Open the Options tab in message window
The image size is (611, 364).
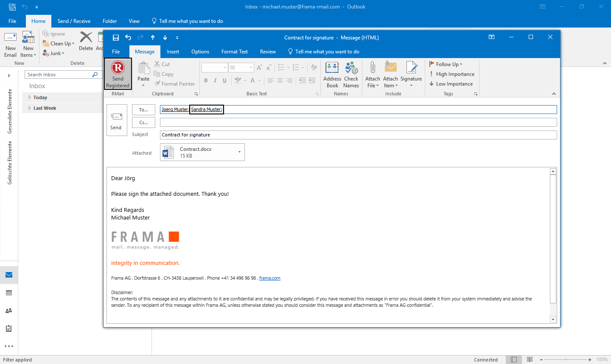[x=200, y=52]
